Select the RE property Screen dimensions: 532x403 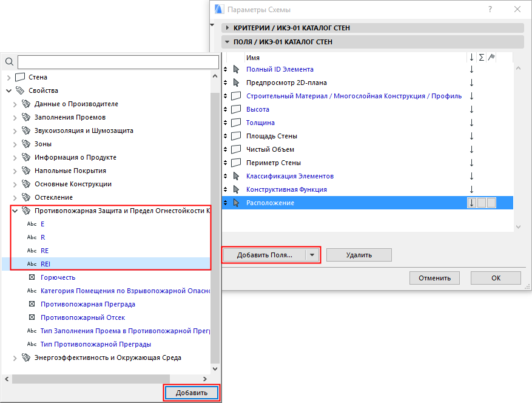click(x=44, y=251)
